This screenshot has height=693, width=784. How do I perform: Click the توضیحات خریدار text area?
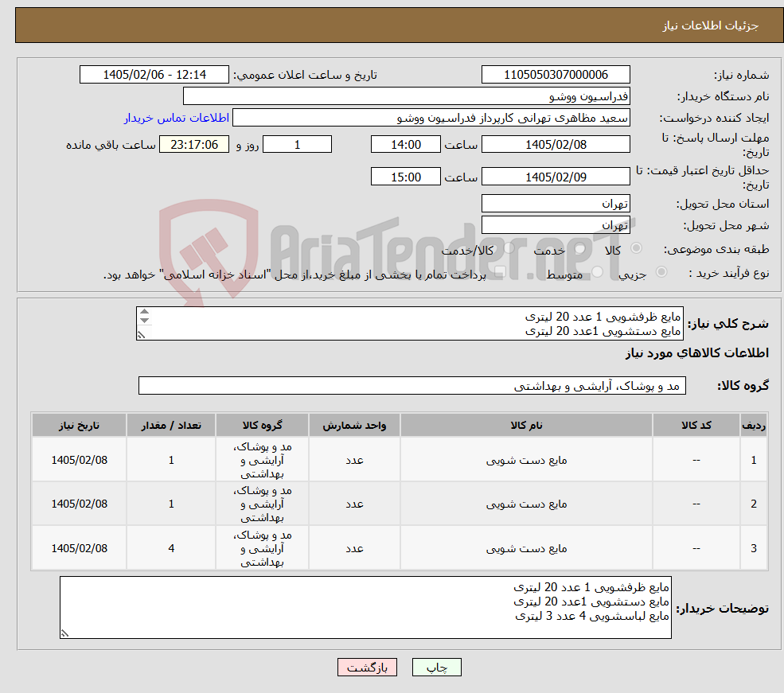365,607
